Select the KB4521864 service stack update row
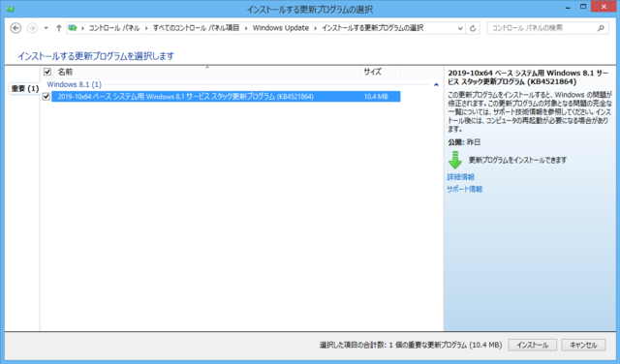The image size is (620, 364). pyautogui.click(x=226, y=97)
